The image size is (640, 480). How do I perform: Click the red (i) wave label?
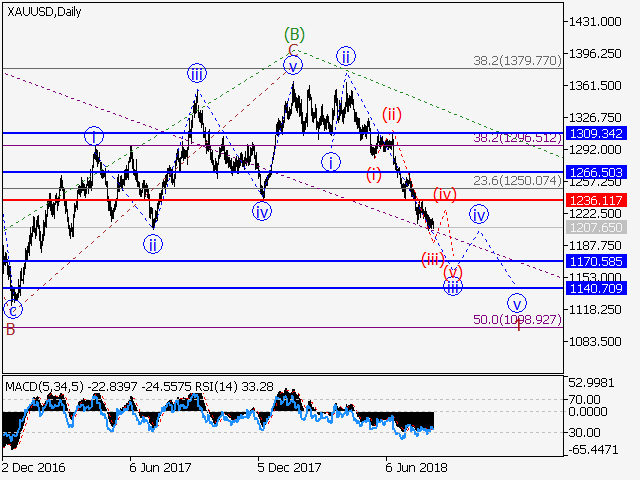pos(373,175)
